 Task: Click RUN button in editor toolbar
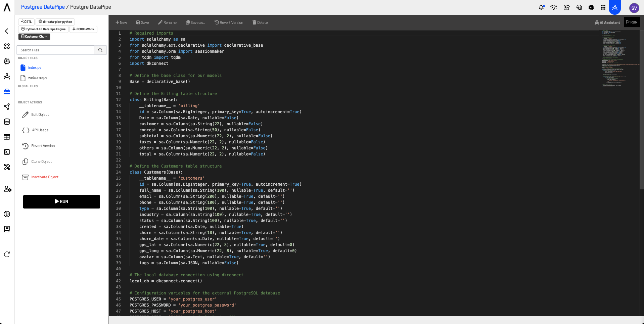click(x=632, y=22)
